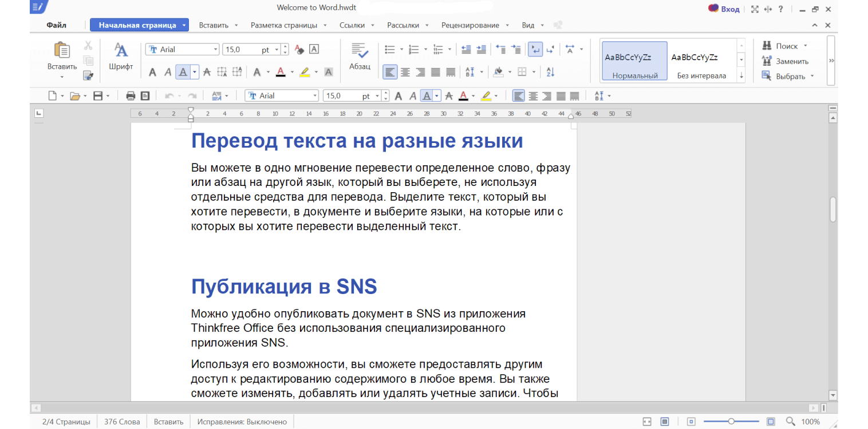Open the Рассылки tab
The image size is (868, 429).
click(x=403, y=25)
